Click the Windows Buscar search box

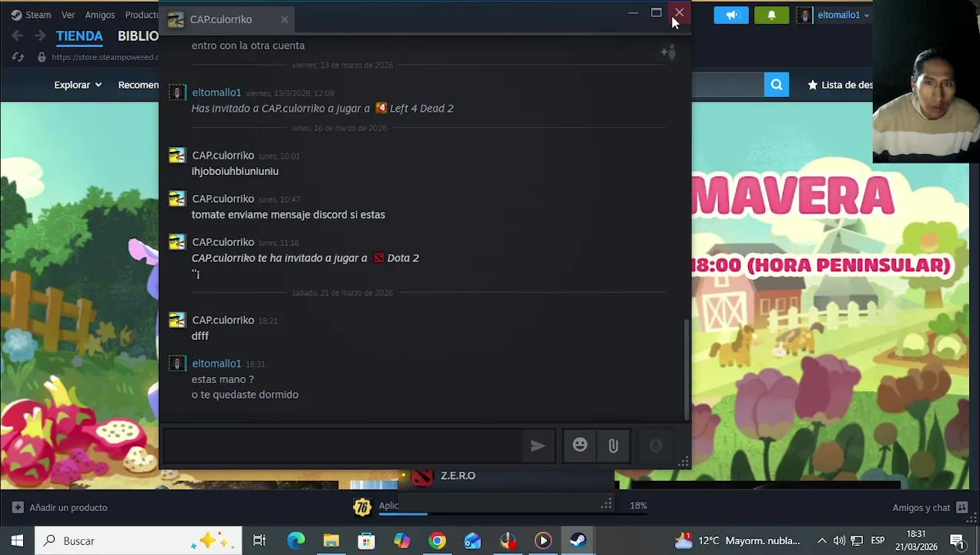tap(139, 541)
